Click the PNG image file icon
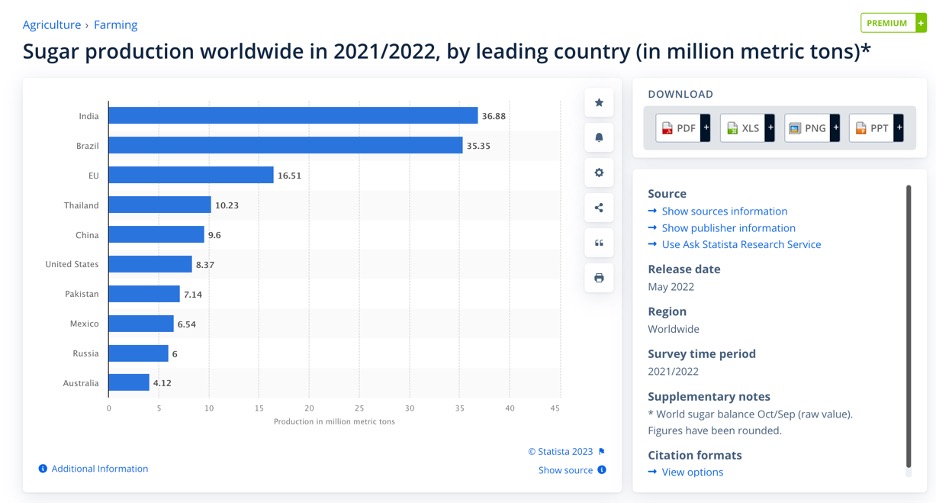Viewport: 936px width, 504px height. coord(795,128)
